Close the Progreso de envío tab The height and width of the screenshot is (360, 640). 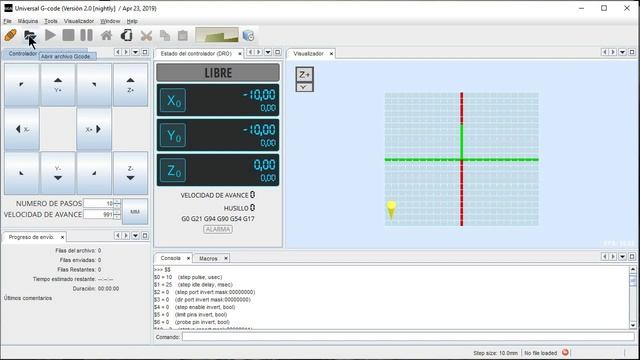tap(62, 237)
